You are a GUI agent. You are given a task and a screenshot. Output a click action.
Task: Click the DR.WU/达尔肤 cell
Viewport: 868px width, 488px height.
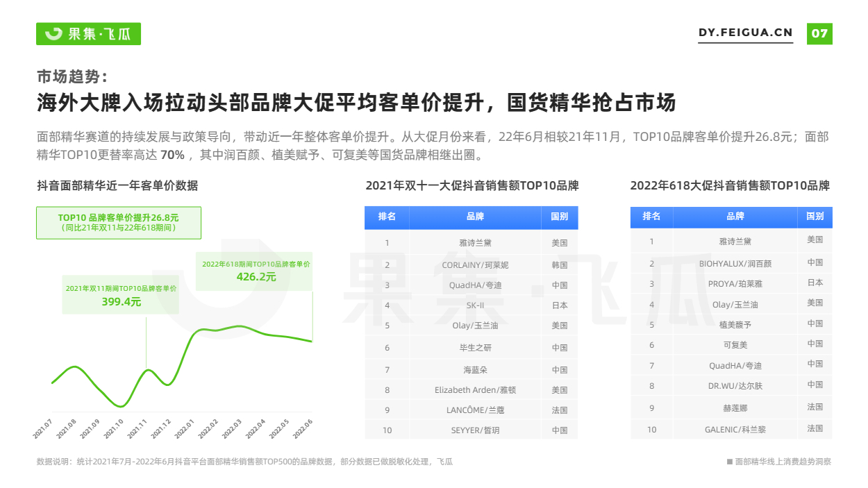tap(735, 386)
